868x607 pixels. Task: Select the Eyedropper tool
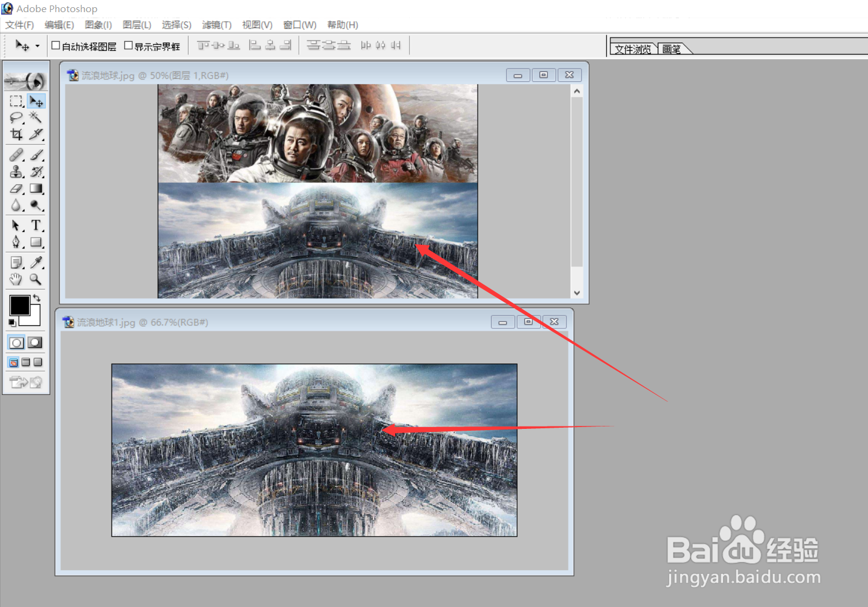[36, 262]
